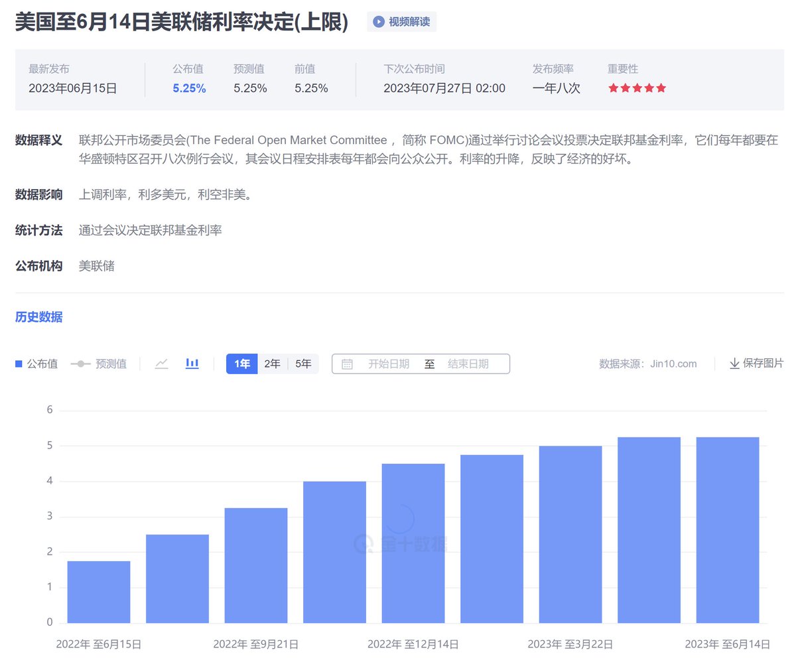The image size is (796, 672).
Task: Click the bar for 2023年 至3月22日
Action: click(570, 534)
